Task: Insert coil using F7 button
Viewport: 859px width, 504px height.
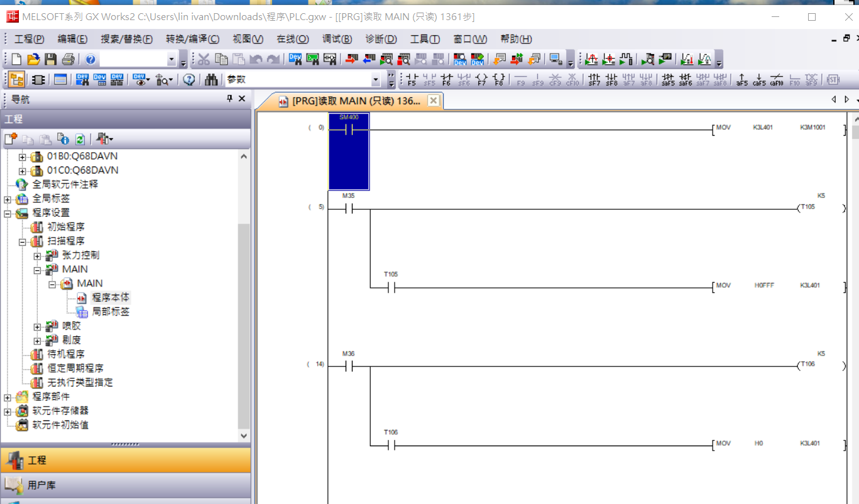Action: click(481, 80)
